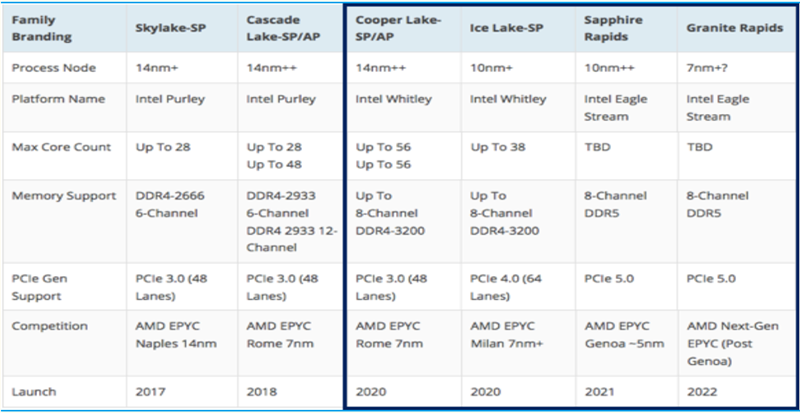Click the AMD EPYC Naples 14nm cell

coord(174,334)
